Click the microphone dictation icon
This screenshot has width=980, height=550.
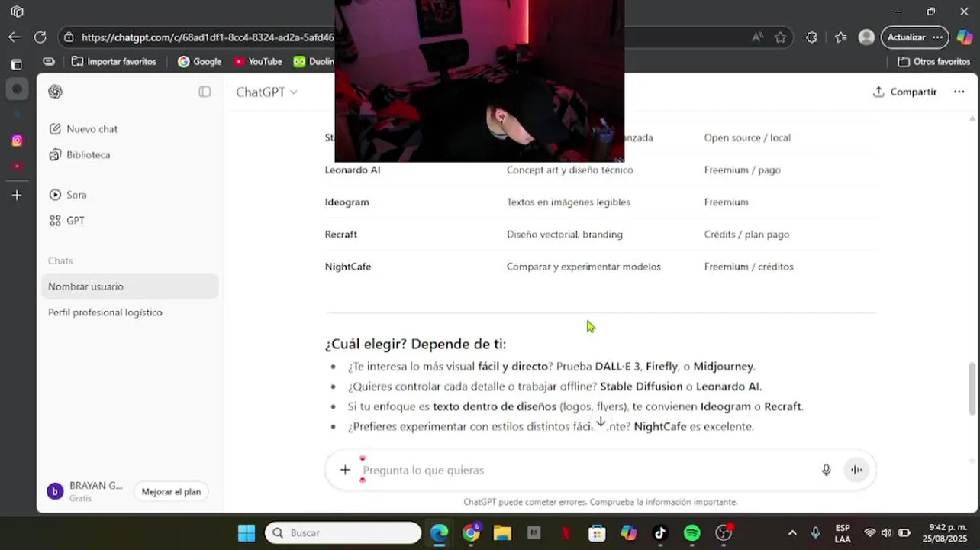(x=826, y=470)
